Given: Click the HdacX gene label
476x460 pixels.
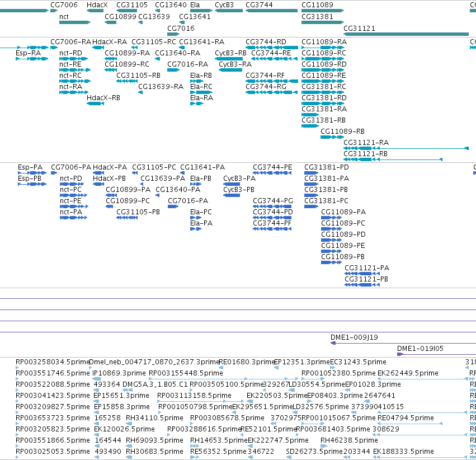Looking at the screenshot, I should pos(97,5).
